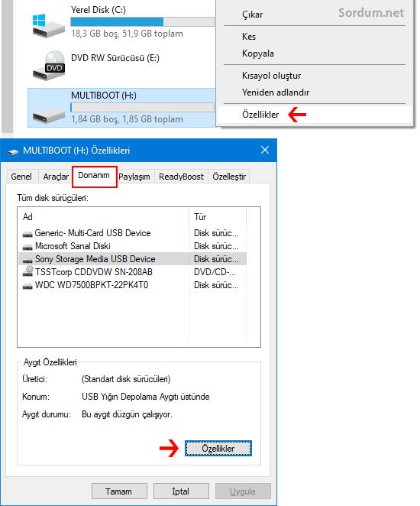Click 'Bu aygıt düzgün çalışıyor.' status text
420x506 pixels.
(127, 414)
